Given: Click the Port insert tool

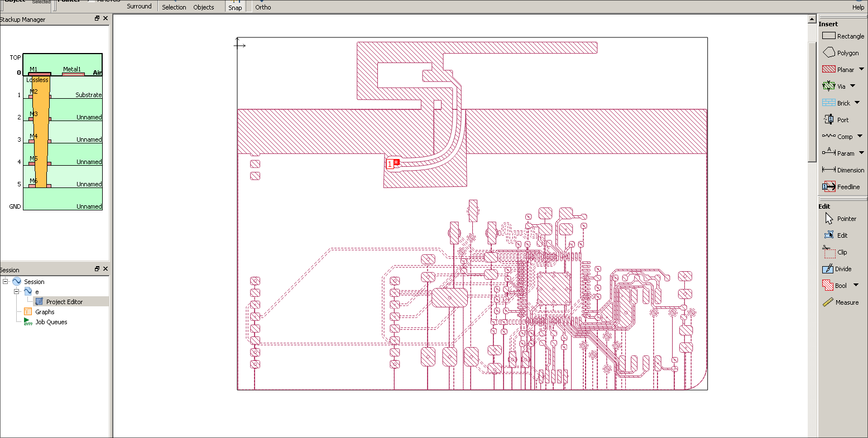Looking at the screenshot, I should (x=836, y=120).
